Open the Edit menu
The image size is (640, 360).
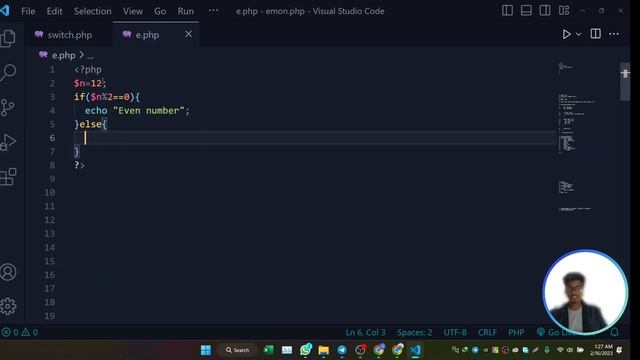pos(54,11)
